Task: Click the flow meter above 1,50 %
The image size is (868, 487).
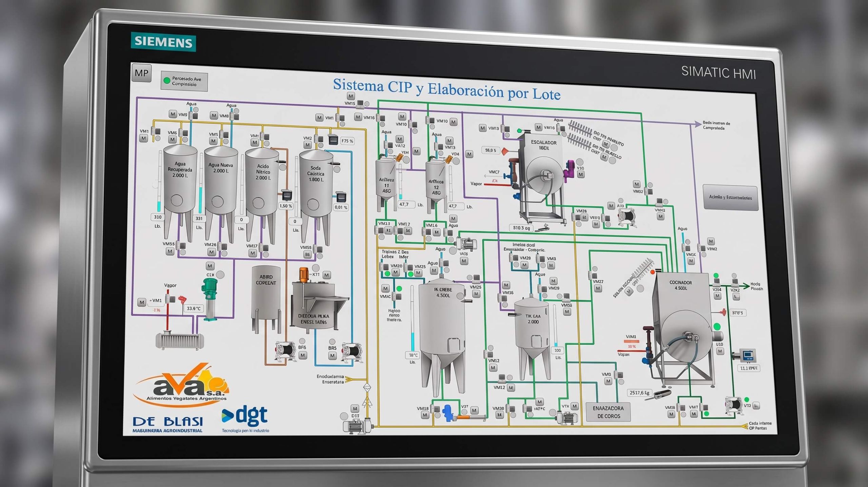Action: pyautogui.click(x=287, y=195)
